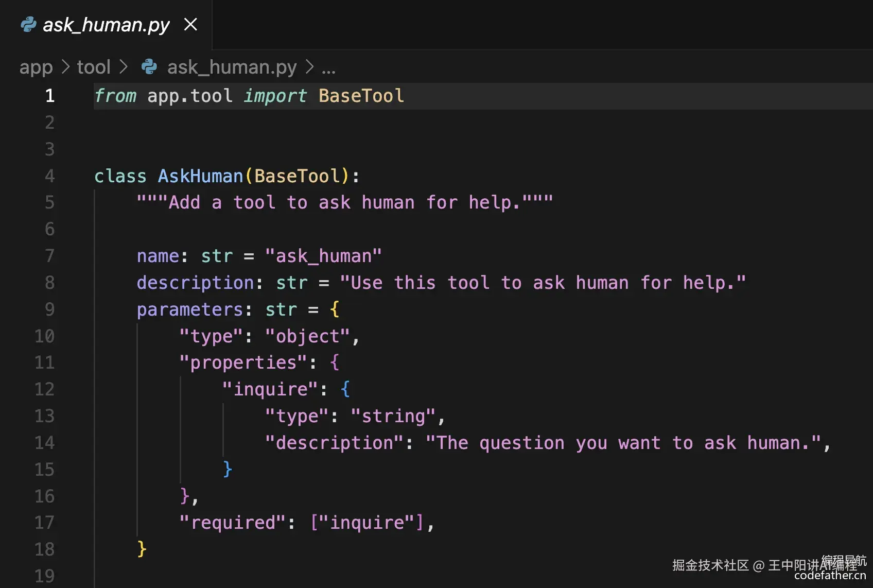Click the parameters variable name

[189, 309]
